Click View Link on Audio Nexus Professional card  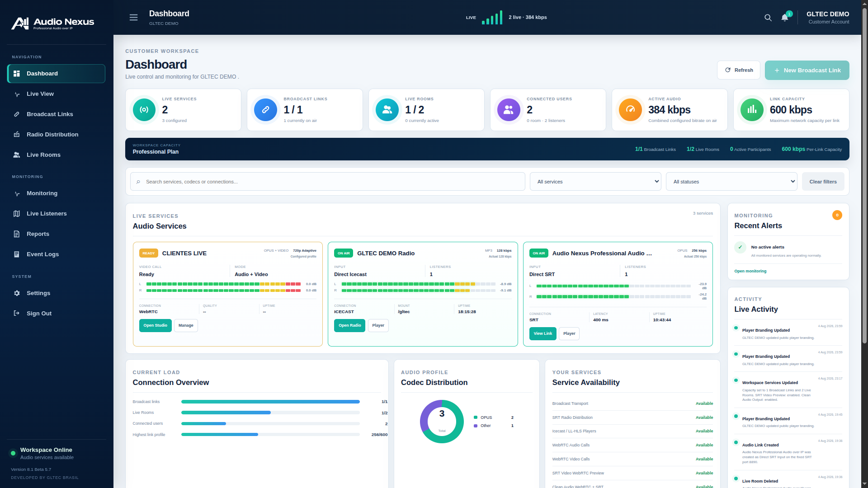tap(542, 334)
